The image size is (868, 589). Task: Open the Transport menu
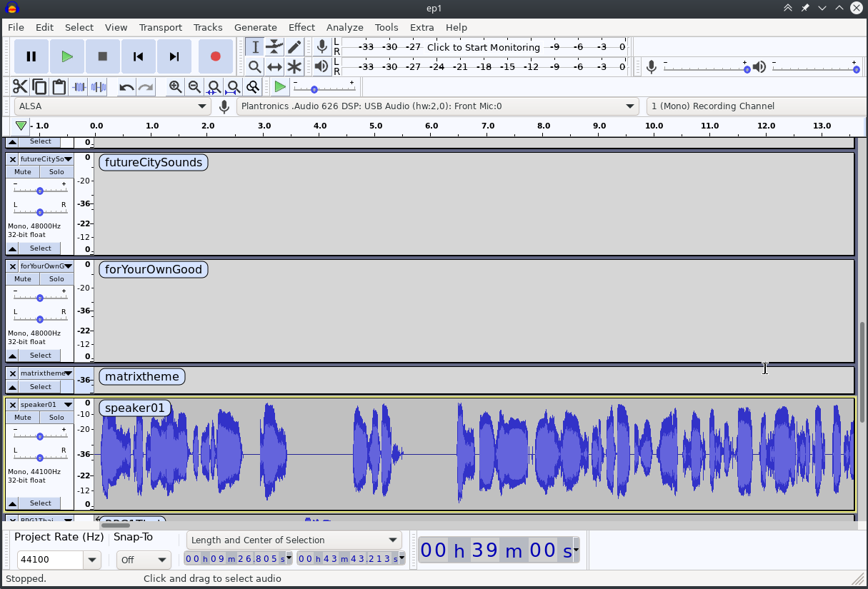(160, 27)
